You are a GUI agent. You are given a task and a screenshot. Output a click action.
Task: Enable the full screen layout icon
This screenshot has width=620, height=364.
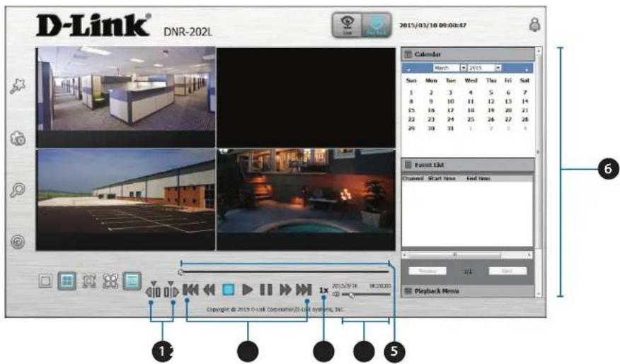pos(110,281)
